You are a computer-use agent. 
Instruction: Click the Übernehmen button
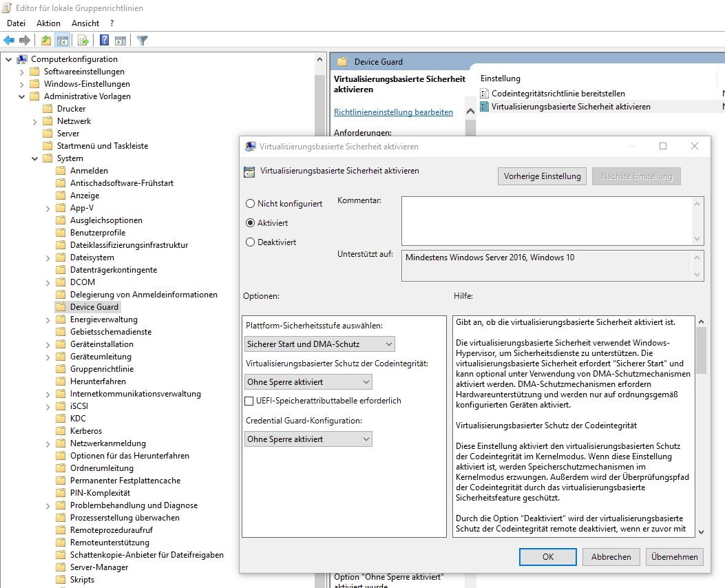click(x=675, y=557)
